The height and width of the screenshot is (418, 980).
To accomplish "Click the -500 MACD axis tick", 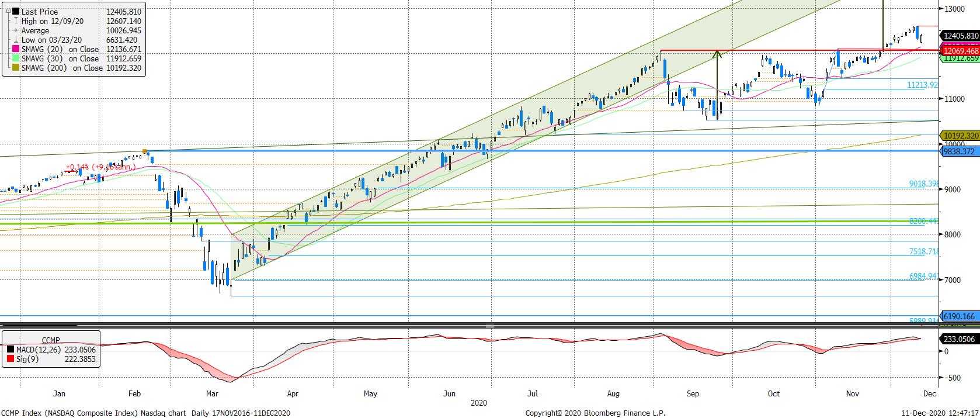I will (x=953, y=378).
